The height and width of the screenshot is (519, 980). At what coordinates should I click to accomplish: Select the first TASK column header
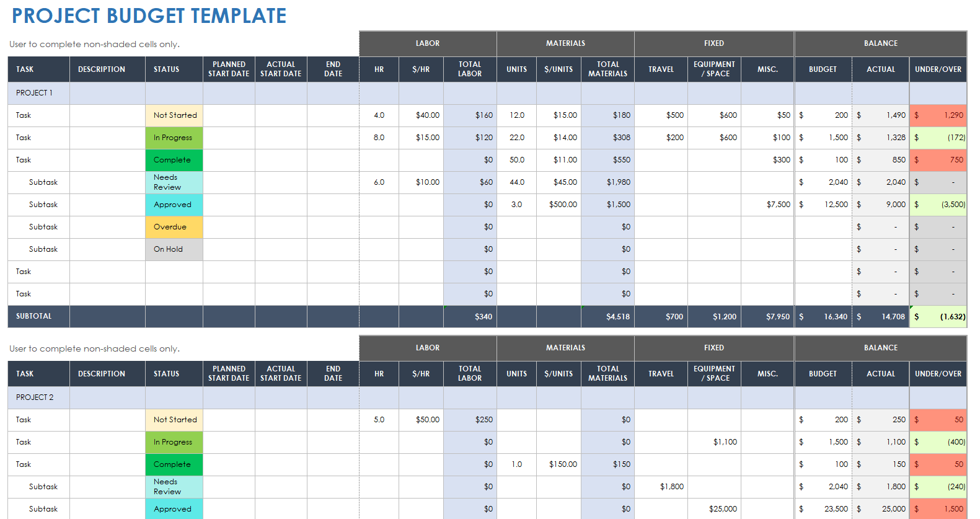(x=38, y=69)
